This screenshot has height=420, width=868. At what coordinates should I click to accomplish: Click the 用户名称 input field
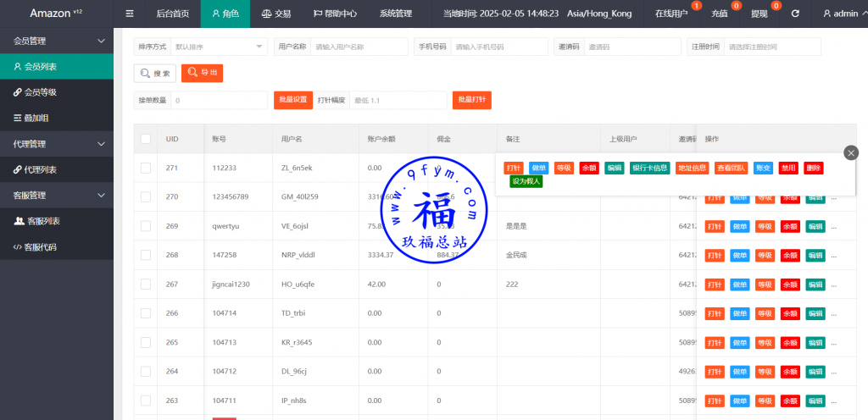[359, 47]
